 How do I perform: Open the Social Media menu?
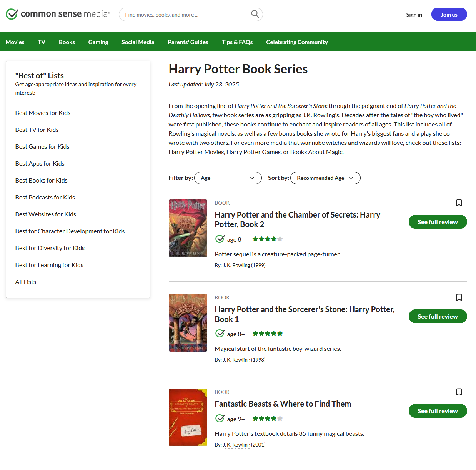pos(138,42)
